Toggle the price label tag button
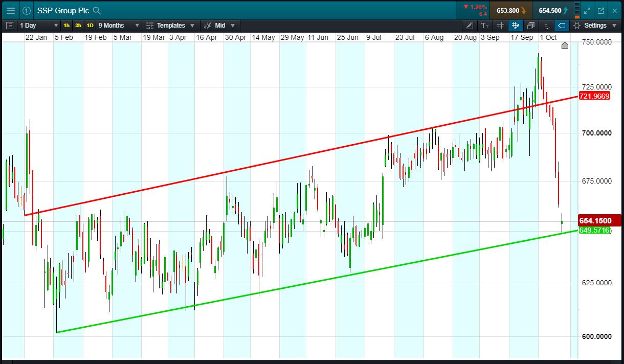Screen dimensions: 624x364 click(561, 26)
